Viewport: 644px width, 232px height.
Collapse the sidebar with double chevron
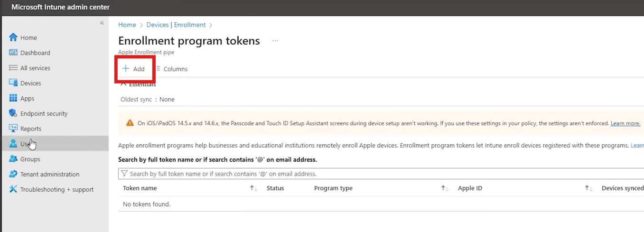(x=102, y=23)
